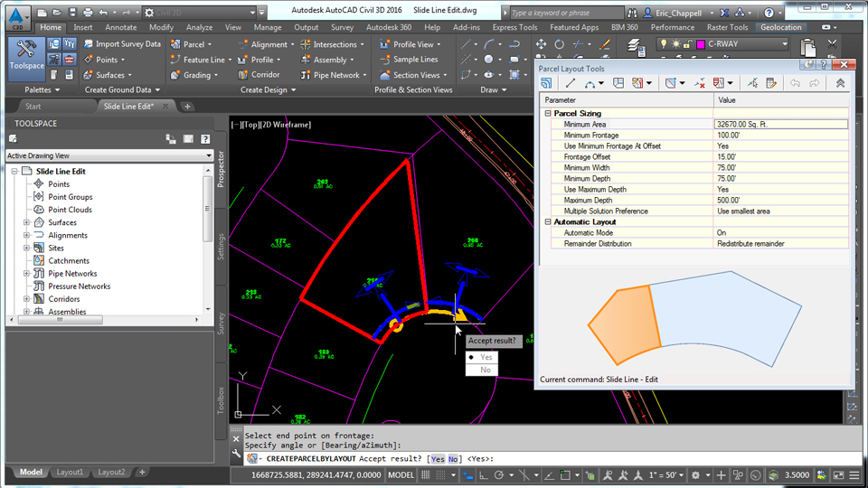
Task: Switch to the Layout1 tab
Action: point(70,472)
